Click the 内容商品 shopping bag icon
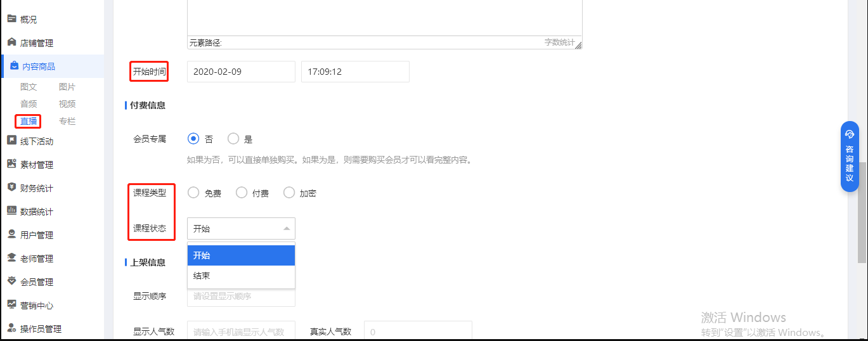 pos(14,65)
